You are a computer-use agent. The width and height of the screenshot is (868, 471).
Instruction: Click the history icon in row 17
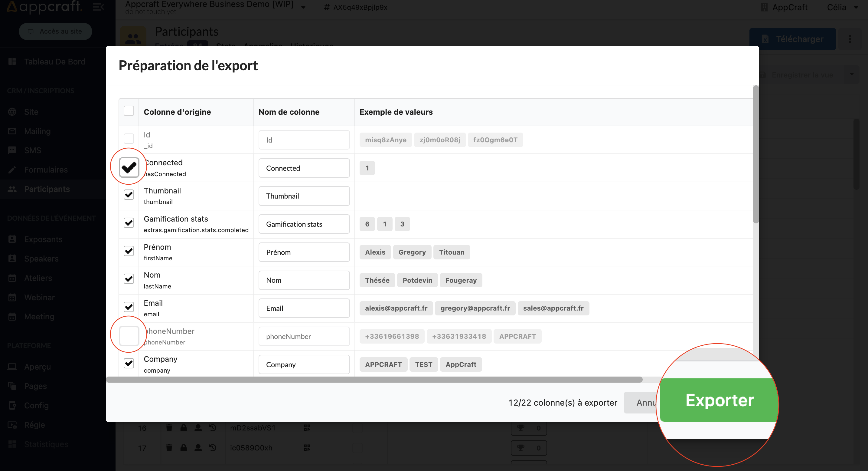point(213,448)
